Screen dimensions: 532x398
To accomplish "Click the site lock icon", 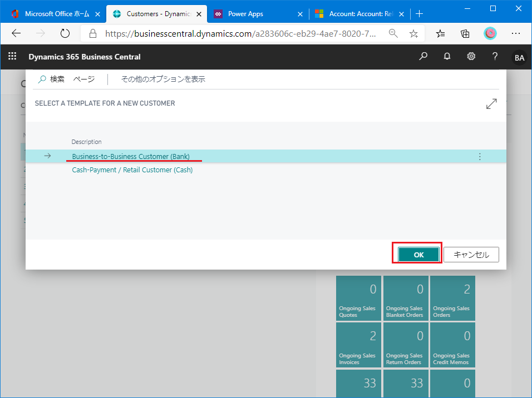I will click(92, 33).
